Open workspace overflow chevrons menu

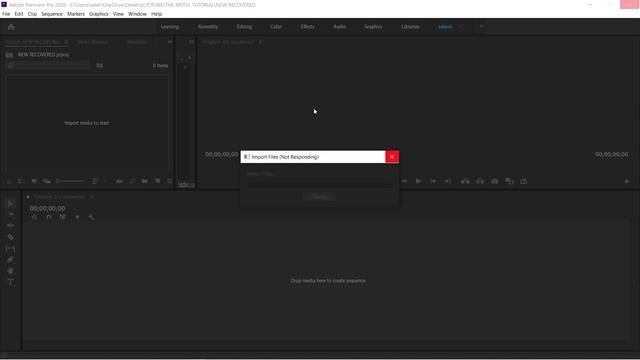coord(482,27)
